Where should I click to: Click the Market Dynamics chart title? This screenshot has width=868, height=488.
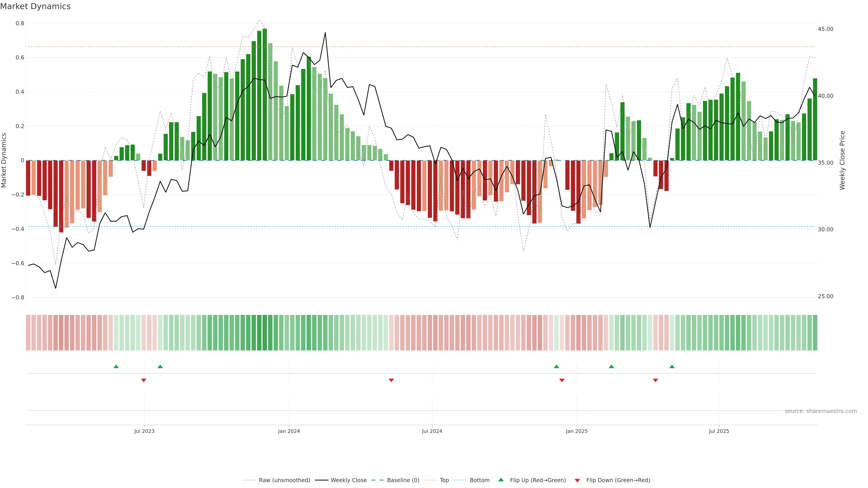pos(35,6)
